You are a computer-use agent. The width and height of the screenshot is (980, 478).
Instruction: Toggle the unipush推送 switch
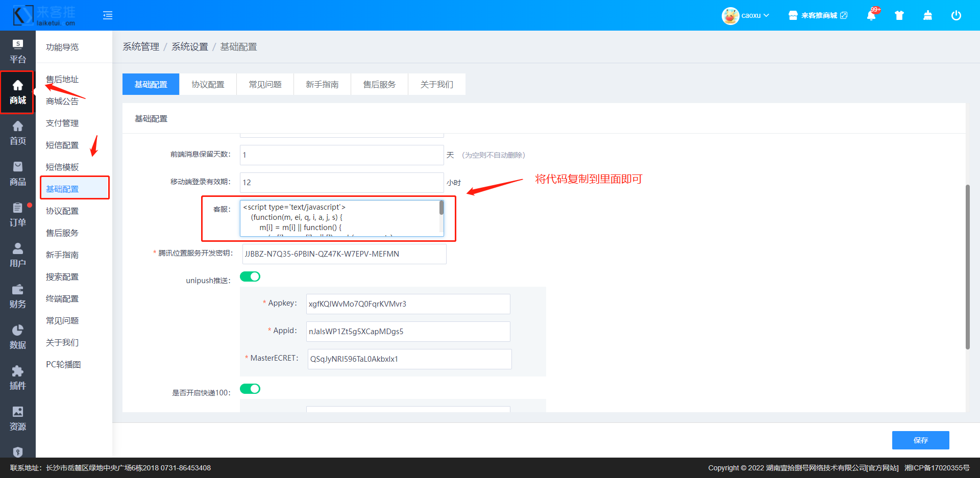pos(250,276)
